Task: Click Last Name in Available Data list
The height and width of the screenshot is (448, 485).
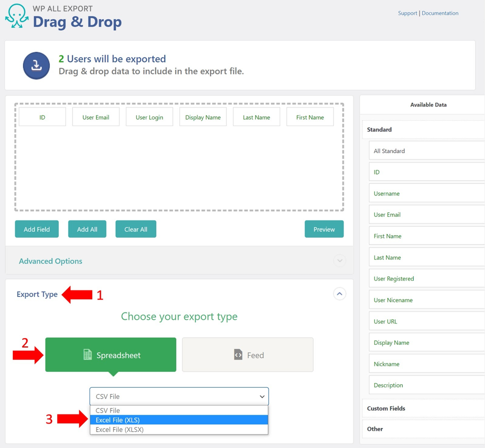Action: point(427,257)
